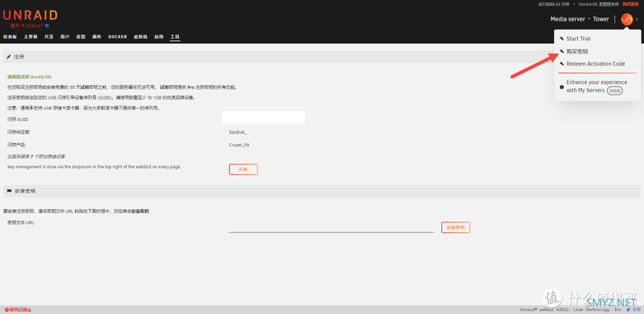Go to the 用户 tab
Screen dimensions: 644x314
pos(65,36)
